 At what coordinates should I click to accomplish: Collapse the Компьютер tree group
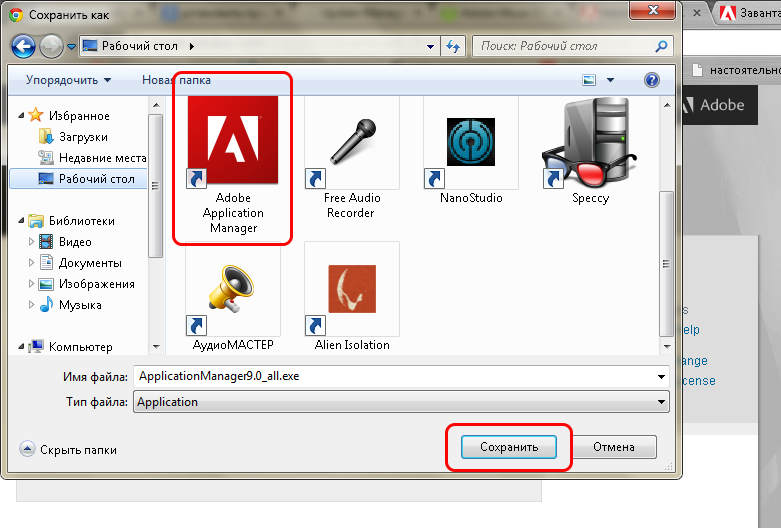(x=21, y=346)
